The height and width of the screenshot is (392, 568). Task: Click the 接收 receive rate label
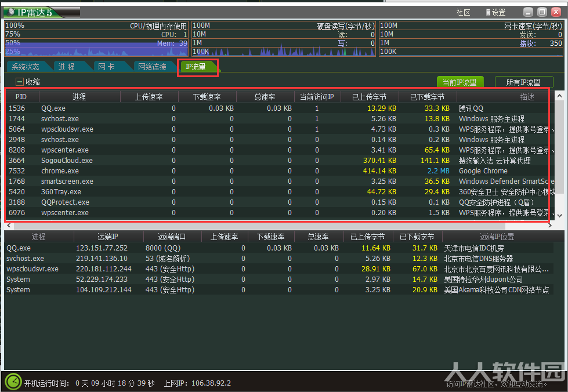pos(528,43)
